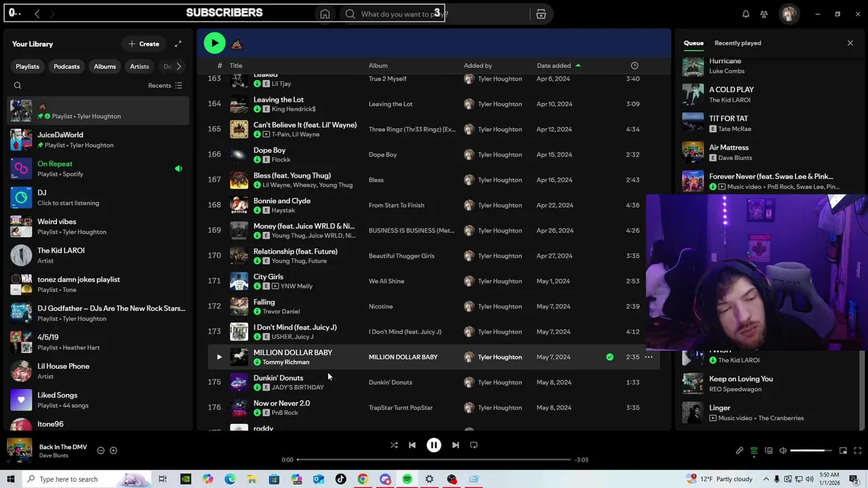
Task: Show more library filters arrow
Action: [178, 66]
